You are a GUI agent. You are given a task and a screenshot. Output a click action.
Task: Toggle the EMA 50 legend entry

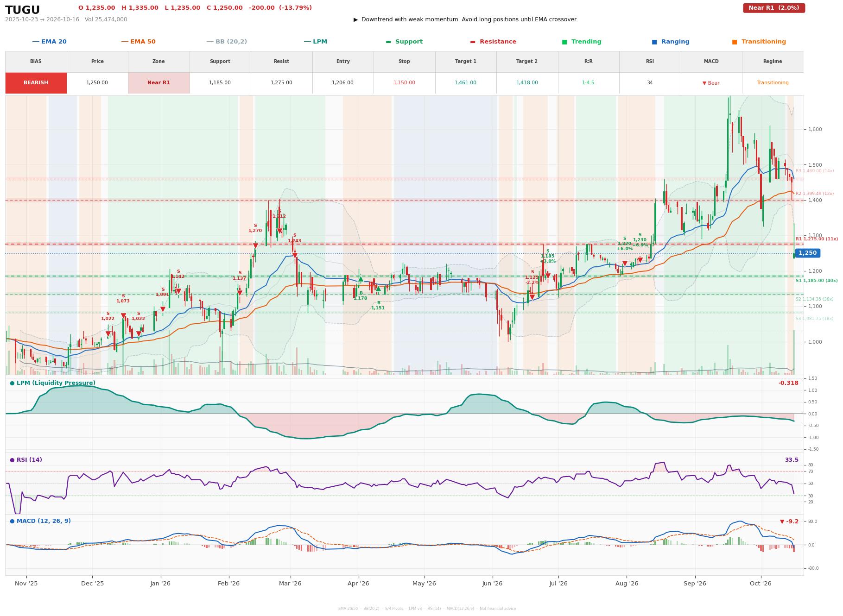click(138, 42)
